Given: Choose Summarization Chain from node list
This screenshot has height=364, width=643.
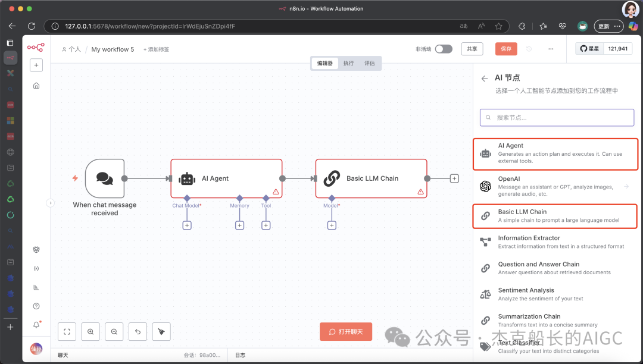Looking at the screenshot, I should coord(555,321).
